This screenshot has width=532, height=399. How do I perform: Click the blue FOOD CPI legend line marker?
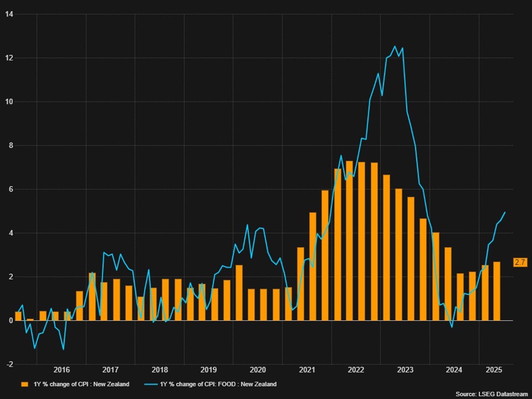[150, 384]
